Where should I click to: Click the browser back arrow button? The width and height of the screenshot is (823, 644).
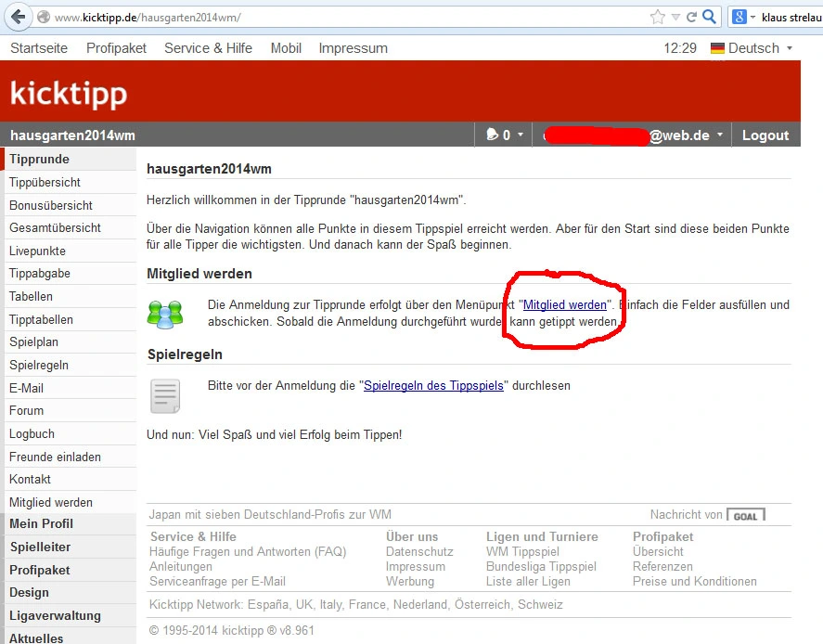point(18,17)
